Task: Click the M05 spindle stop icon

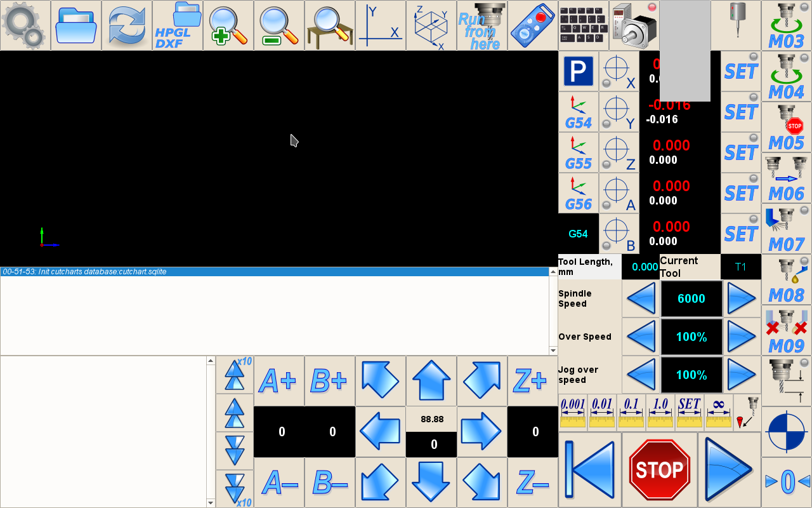Action: 786,127
